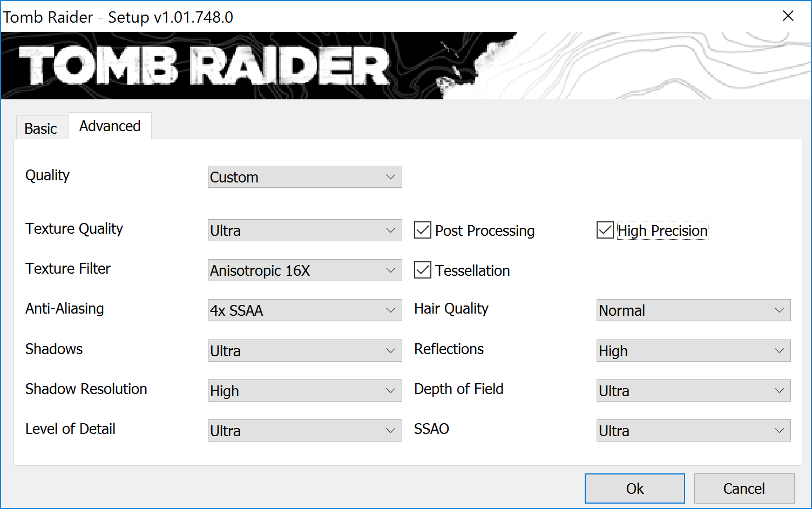Image resolution: width=812 pixels, height=509 pixels.
Task: Open the Depth of Field dropdown
Action: (x=693, y=391)
